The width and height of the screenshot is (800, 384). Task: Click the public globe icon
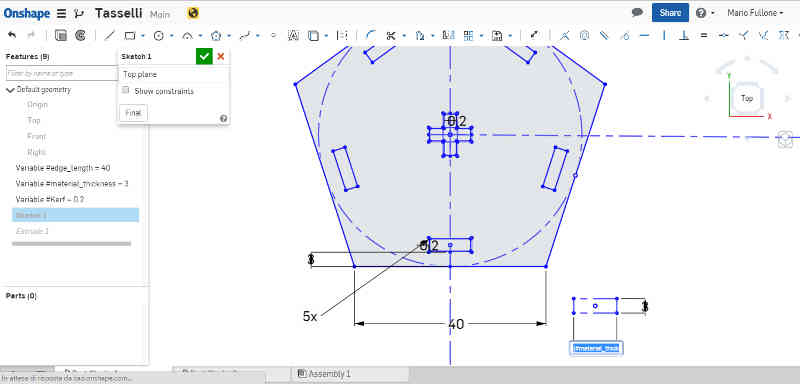point(193,13)
